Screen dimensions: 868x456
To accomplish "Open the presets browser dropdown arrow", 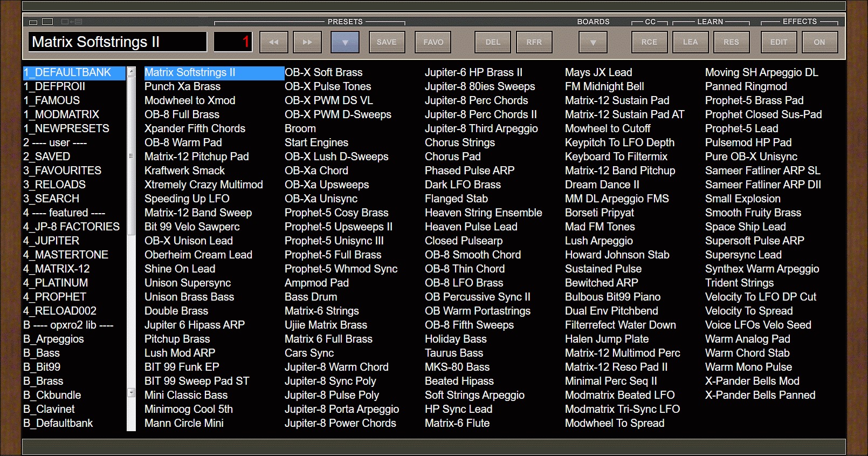I will pos(345,42).
